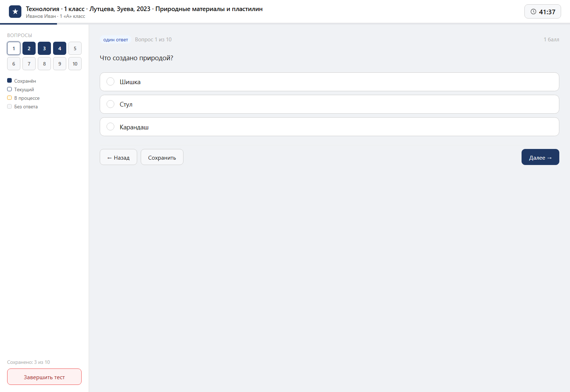Click the clock timer icon
The width and height of the screenshot is (570, 392).
[533, 12]
